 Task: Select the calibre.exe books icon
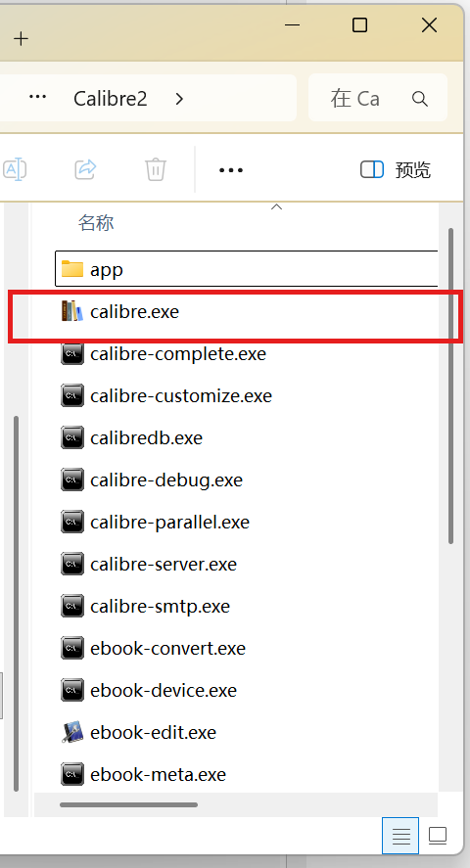(71, 311)
